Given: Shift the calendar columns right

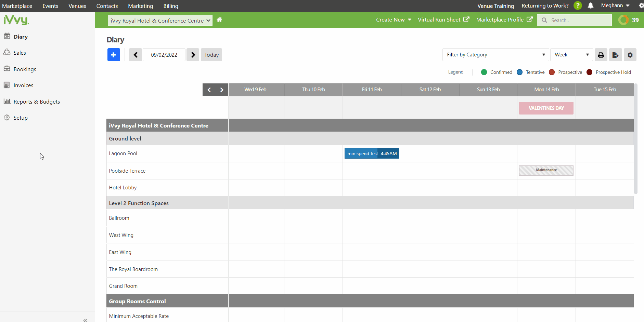Looking at the screenshot, I should click(222, 90).
